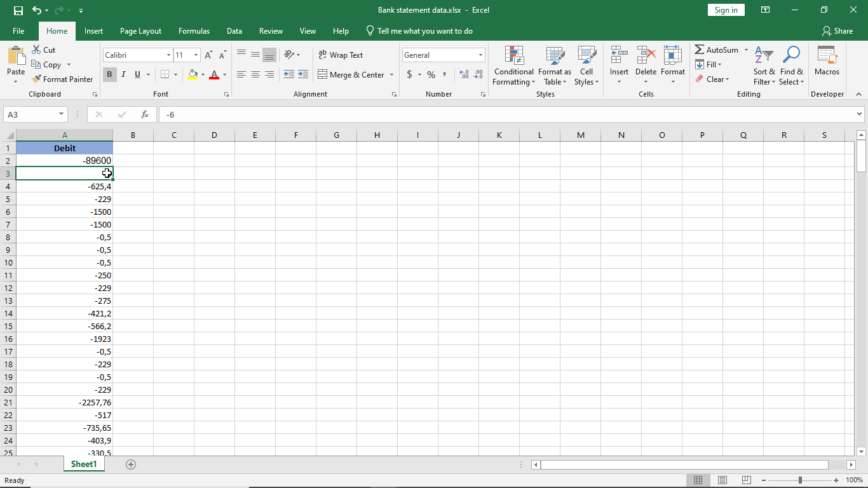Switch to Normal view in status bar
868x488 pixels.
[x=698, y=480]
